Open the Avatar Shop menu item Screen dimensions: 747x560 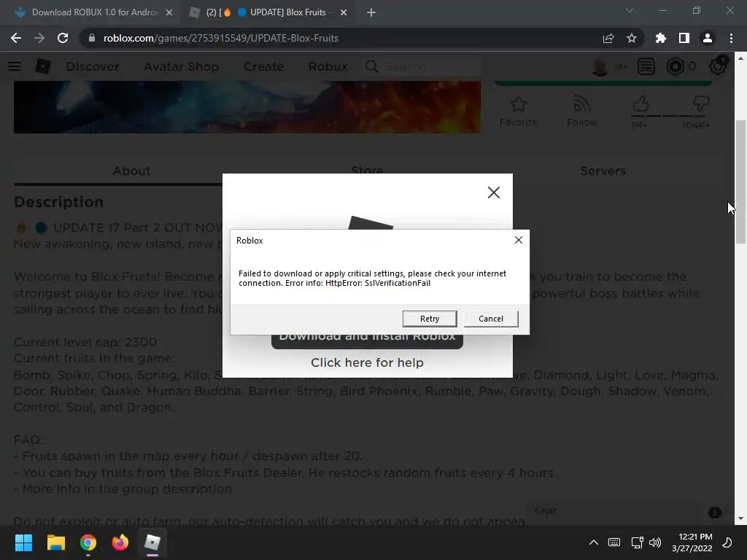tap(182, 66)
